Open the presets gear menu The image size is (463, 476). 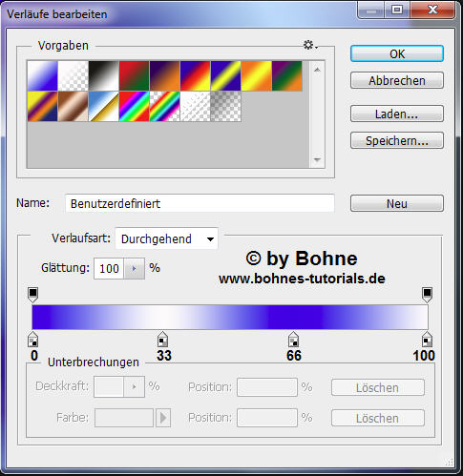coord(310,45)
